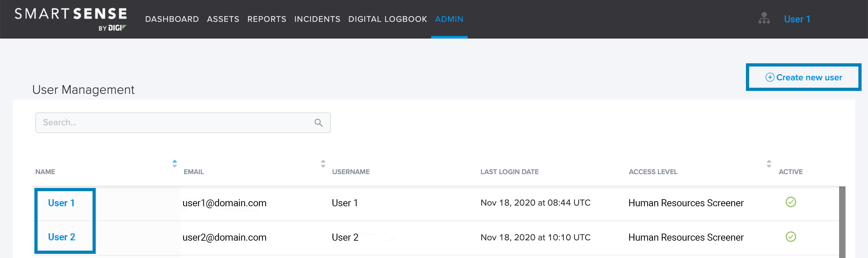Sort table by Email column arrows
Viewport: 868px width, 258px height.
click(323, 164)
